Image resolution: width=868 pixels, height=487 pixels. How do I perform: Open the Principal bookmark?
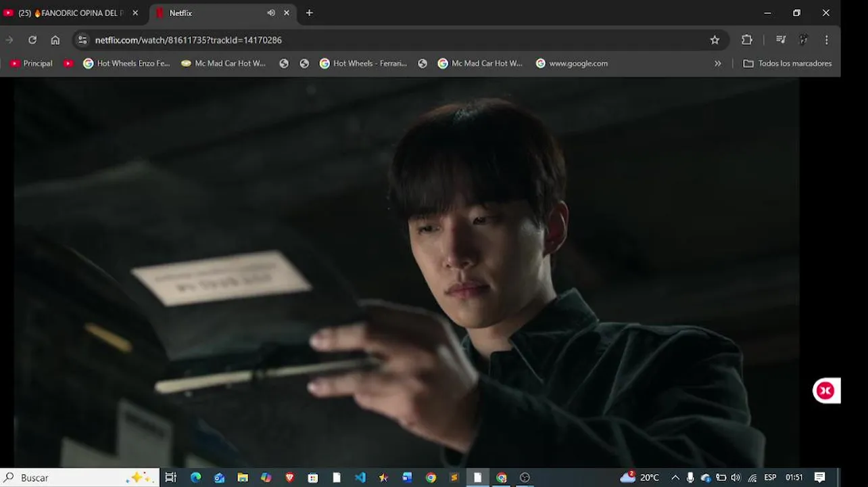click(x=31, y=63)
